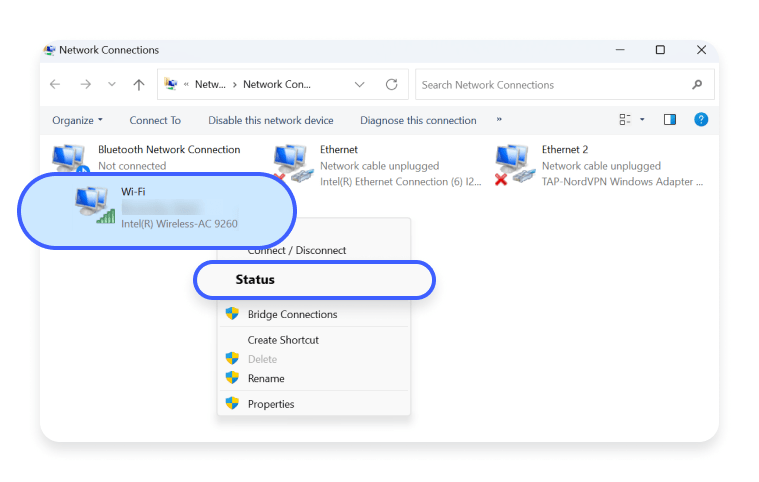Click the shield icon beside Bridge Connections
This screenshot has height=482, width=759.
pyautogui.click(x=232, y=314)
